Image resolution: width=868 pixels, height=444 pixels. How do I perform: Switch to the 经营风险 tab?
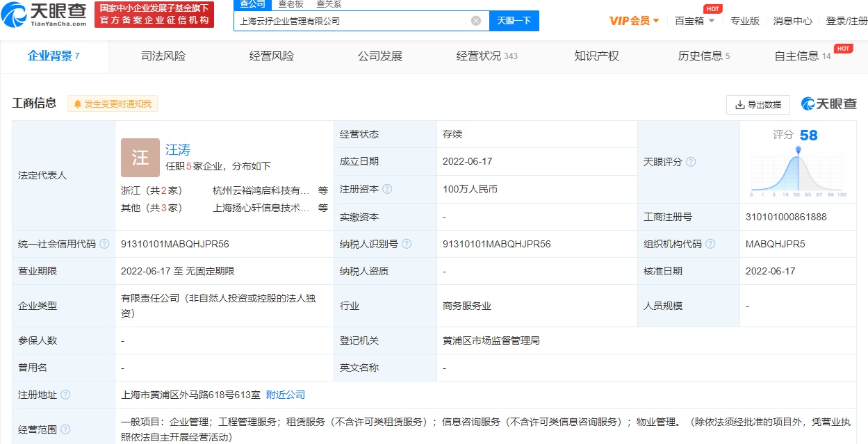(x=272, y=56)
